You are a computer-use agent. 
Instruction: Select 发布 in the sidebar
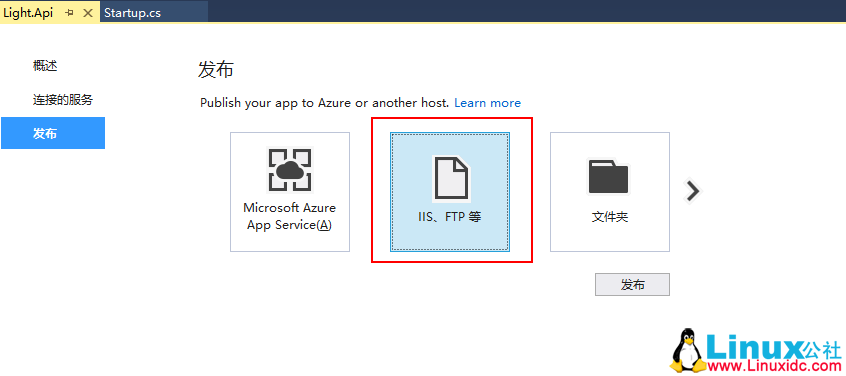53,133
